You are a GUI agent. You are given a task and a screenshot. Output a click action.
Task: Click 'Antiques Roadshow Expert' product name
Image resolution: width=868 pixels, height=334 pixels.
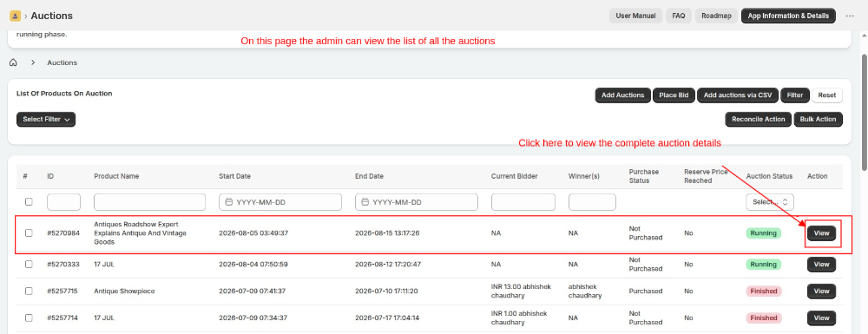coord(141,233)
